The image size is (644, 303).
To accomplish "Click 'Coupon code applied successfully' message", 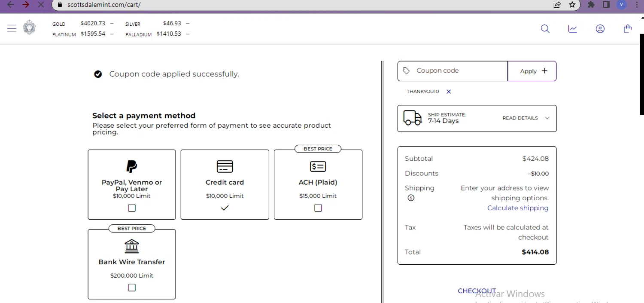I will [x=174, y=74].
